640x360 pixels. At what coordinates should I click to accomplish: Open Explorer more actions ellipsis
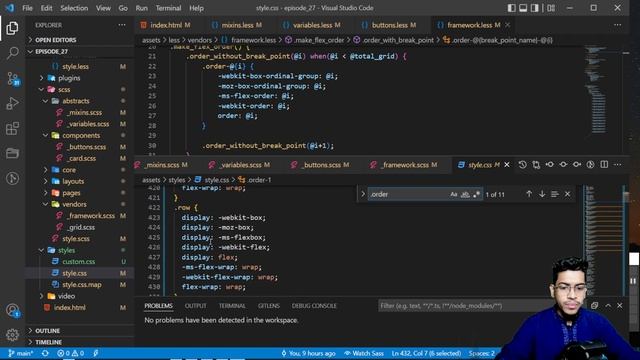tap(122, 25)
